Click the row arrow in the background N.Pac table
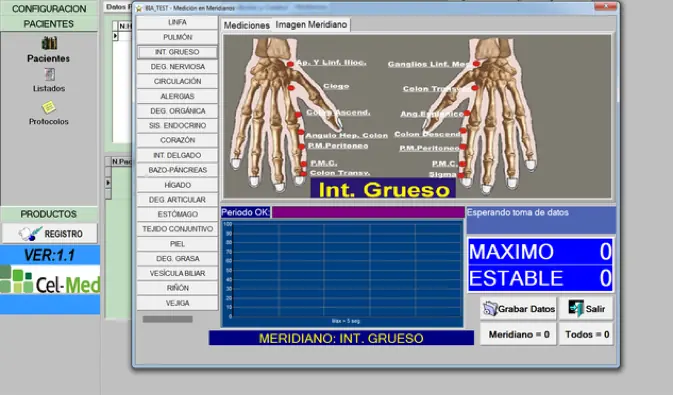Image resolution: width=673 pixels, height=395 pixels. click(108, 182)
